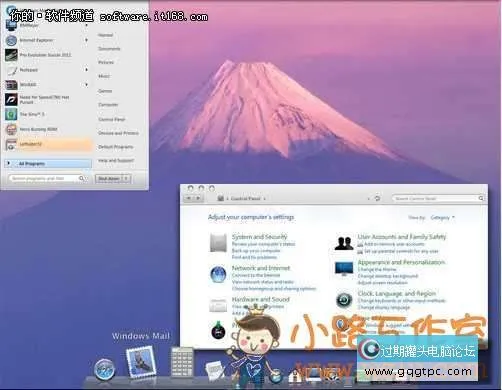
Task: Open System and Security link
Action: (259, 237)
